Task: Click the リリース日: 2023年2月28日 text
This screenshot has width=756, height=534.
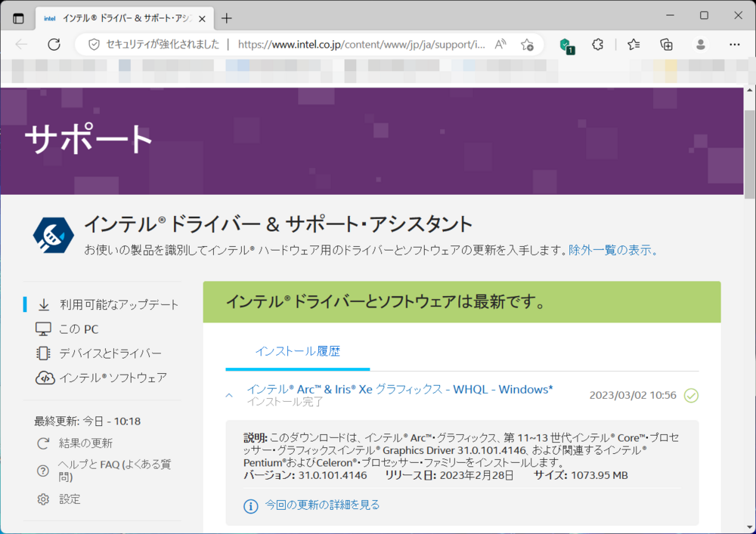Action: (449, 475)
